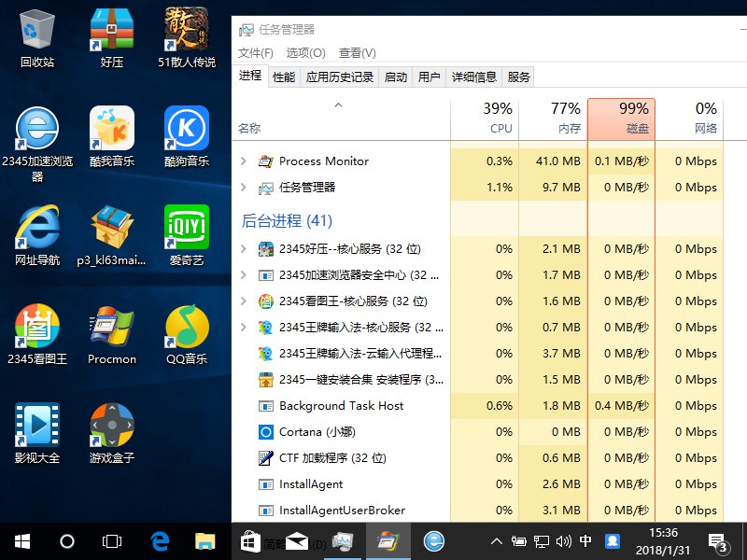The image size is (747, 560).
Task: Open p3_kl63mai installer package icon
Action: pos(112,235)
